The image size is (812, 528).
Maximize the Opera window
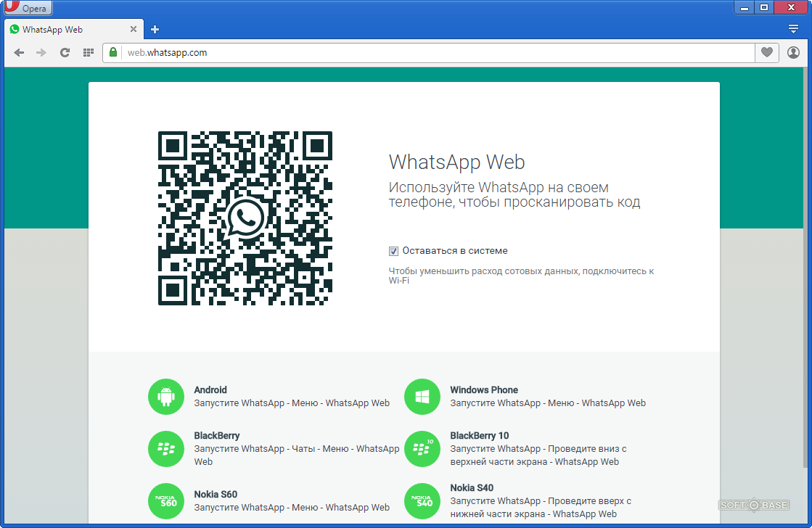(x=763, y=7)
